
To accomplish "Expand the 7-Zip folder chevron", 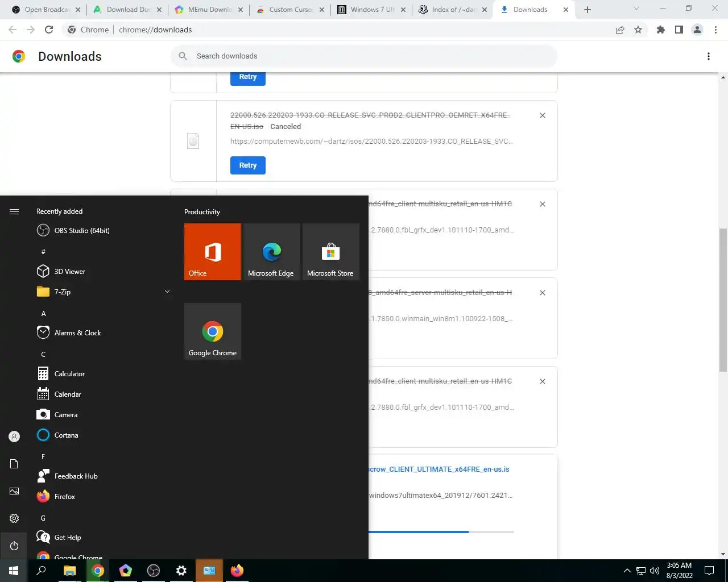I will (x=167, y=292).
